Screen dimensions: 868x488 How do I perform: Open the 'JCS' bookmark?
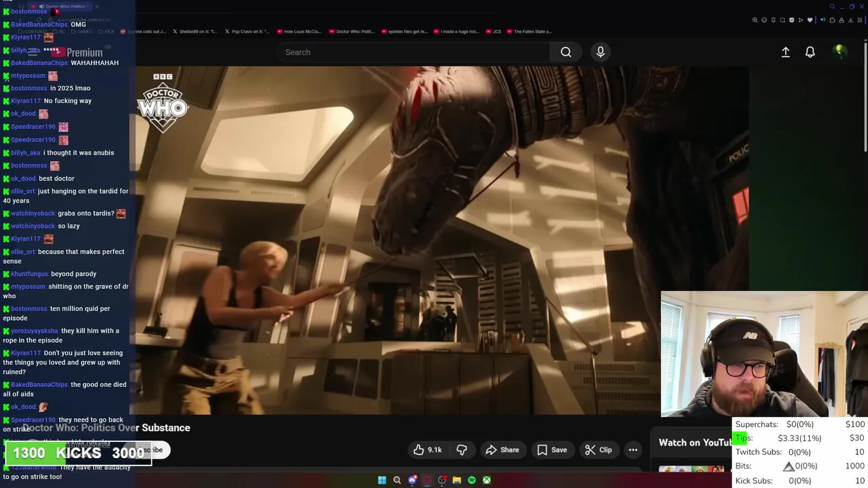point(493,31)
